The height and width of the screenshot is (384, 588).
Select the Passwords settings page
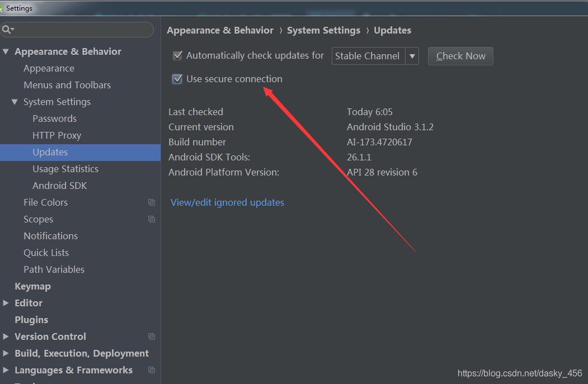click(x=54, y=118)
